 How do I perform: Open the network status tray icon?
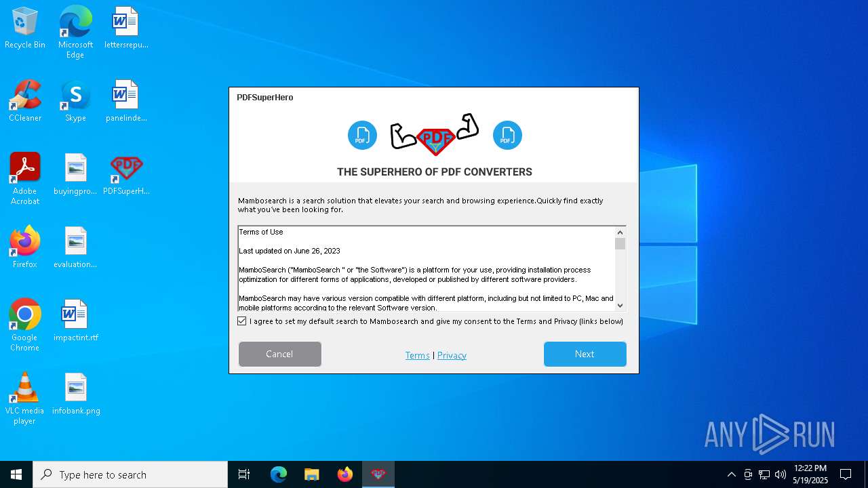click(764, 474)
